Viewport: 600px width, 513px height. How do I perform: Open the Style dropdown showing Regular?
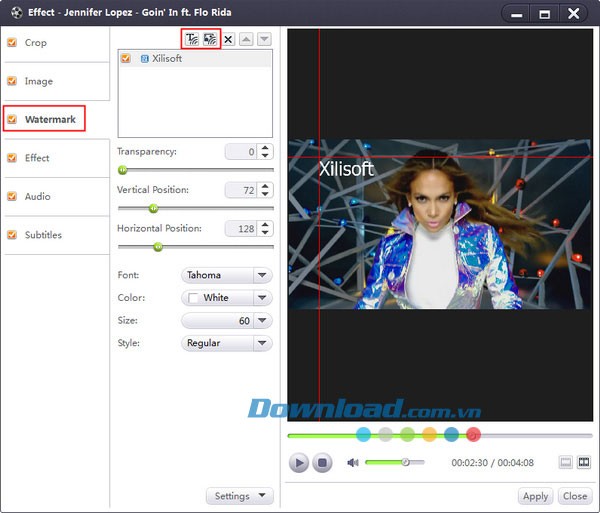pyautogui.click(x=227, y=343)
